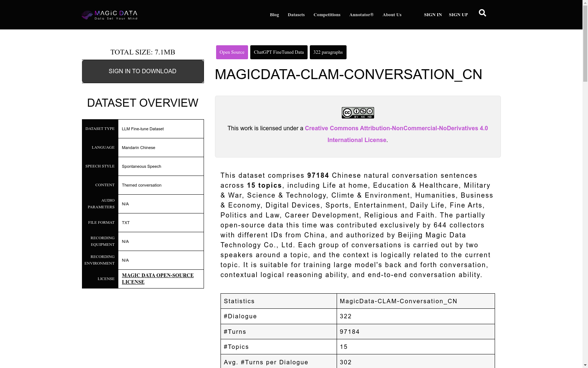Select the Open Source tag

coord(232,52)
